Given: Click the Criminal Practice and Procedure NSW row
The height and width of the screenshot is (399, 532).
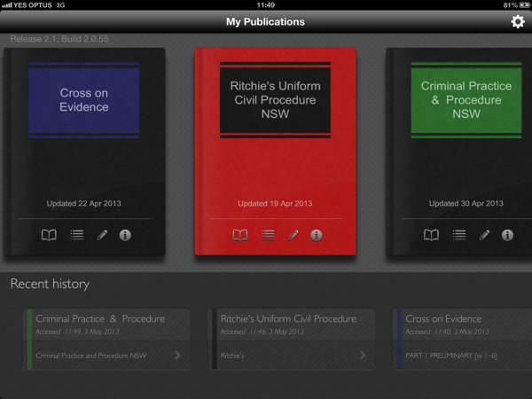Looking at the screenshot, I should click(x=106, y=356).
